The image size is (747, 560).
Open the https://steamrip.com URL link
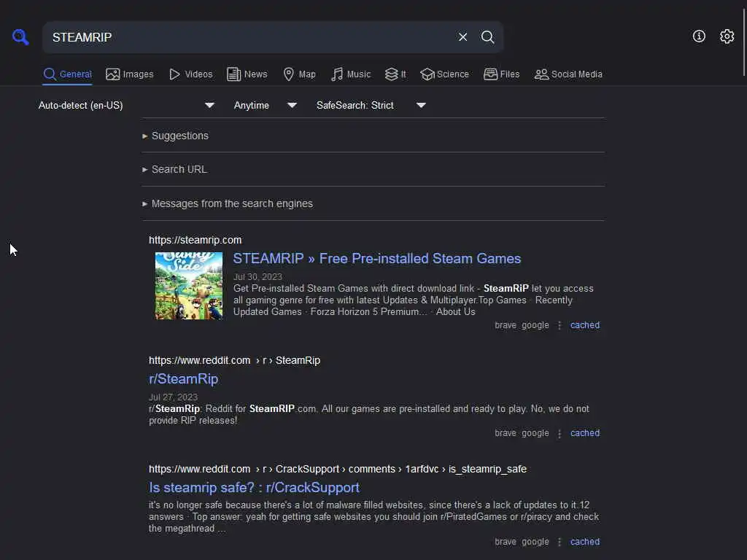(196, 240)
